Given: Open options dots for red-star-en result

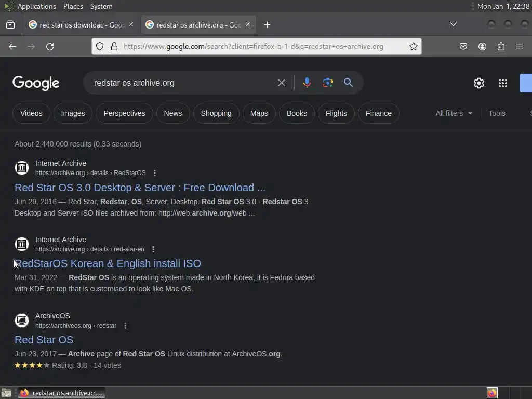Looking at the screenshot, I should coord(153,249).
